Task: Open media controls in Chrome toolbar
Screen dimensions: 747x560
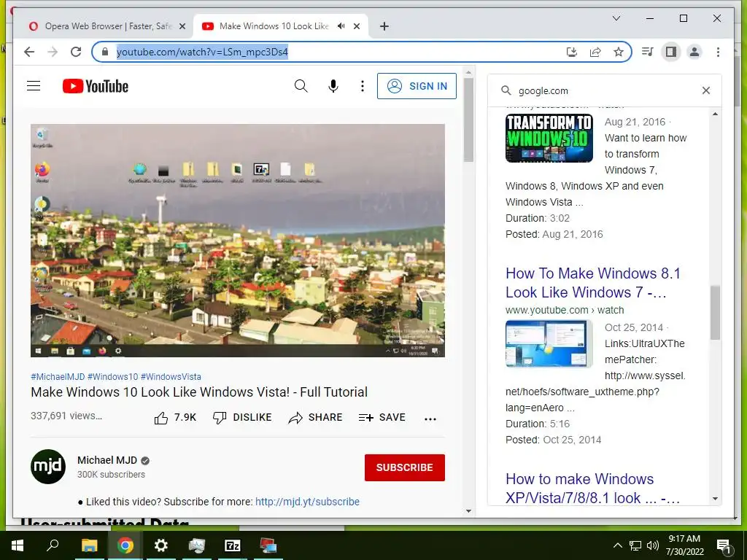Action: [x=648, y=52]
